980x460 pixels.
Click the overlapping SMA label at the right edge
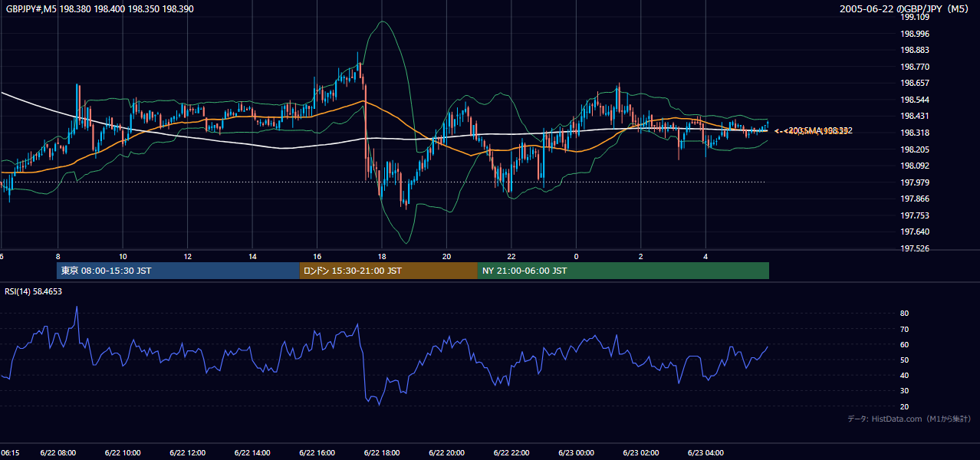click(813, 131)
